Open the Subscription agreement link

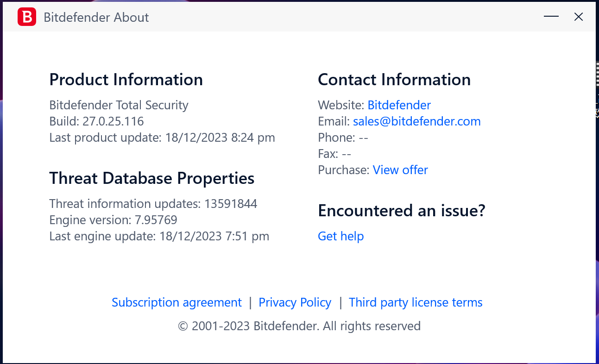click(177, 302)
